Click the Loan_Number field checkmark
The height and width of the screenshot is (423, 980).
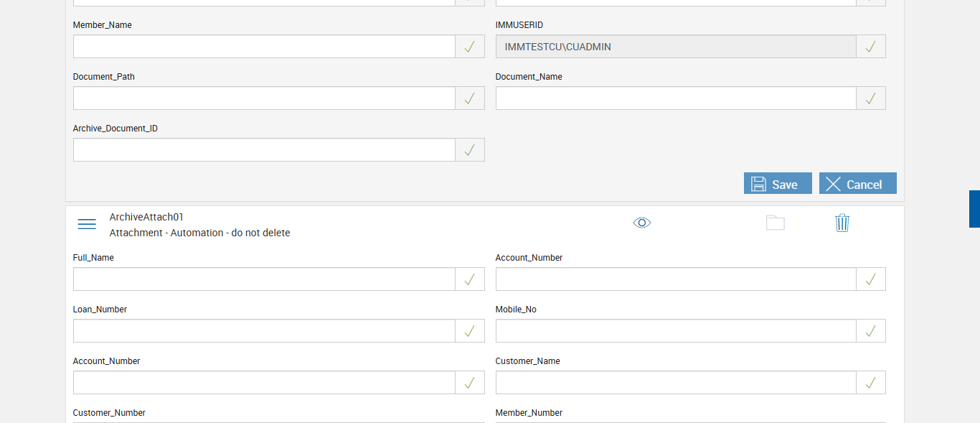[470, 331]
